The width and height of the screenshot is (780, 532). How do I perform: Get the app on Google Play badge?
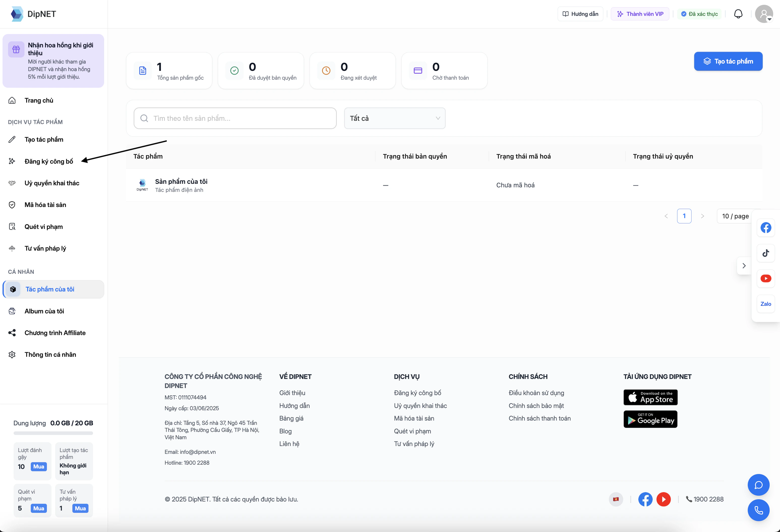[650, 419]
